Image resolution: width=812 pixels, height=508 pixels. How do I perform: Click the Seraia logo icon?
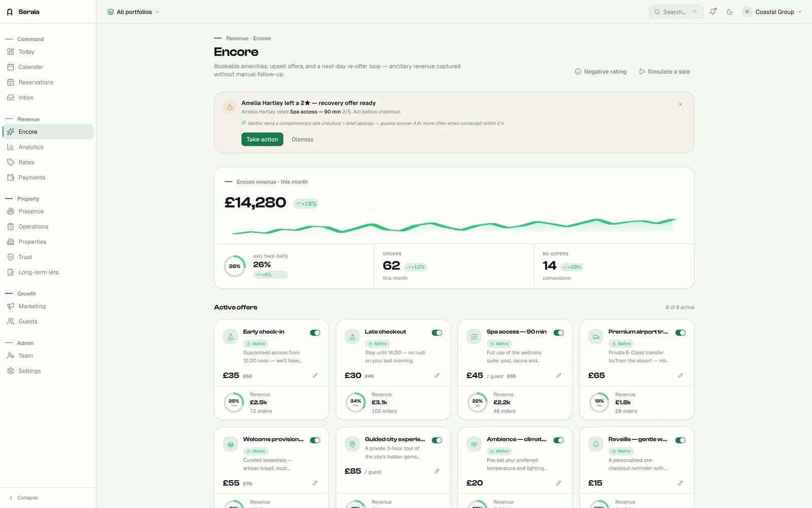pyautogui.click(x=10, y=12)
